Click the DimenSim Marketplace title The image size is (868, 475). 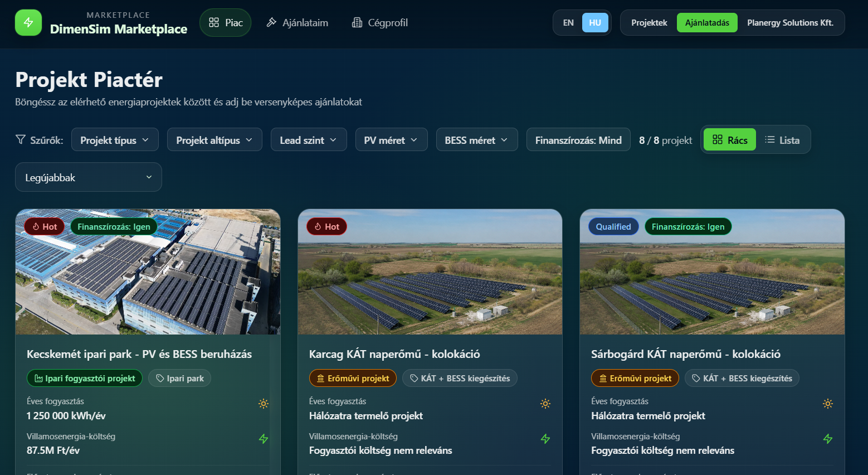pos(119,29)
